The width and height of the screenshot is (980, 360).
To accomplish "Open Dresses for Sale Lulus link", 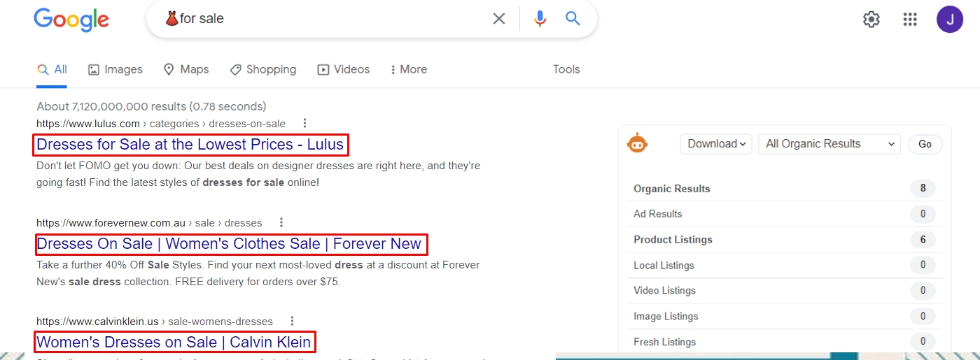I will click(x=190, y=145).
